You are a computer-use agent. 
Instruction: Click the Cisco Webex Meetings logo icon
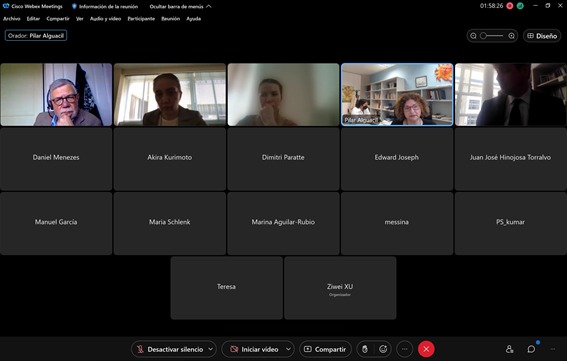pos(6,6)
